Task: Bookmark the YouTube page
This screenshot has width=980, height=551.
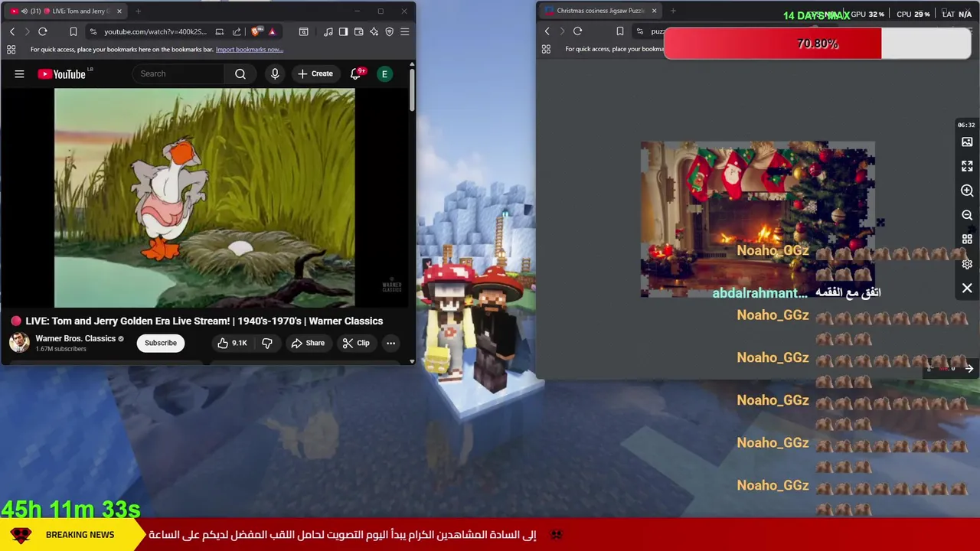Action: (x=73, y=31)
